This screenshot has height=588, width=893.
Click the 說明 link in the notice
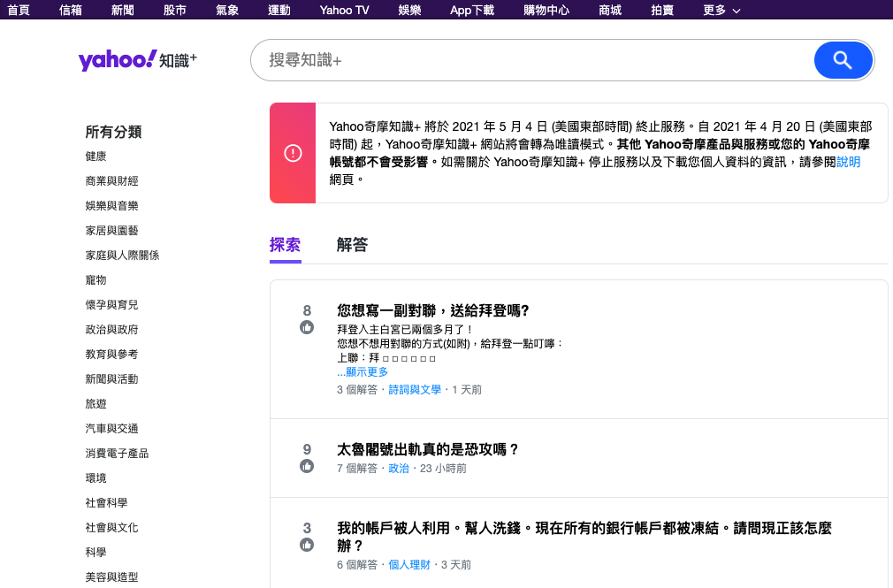(849, 162)
